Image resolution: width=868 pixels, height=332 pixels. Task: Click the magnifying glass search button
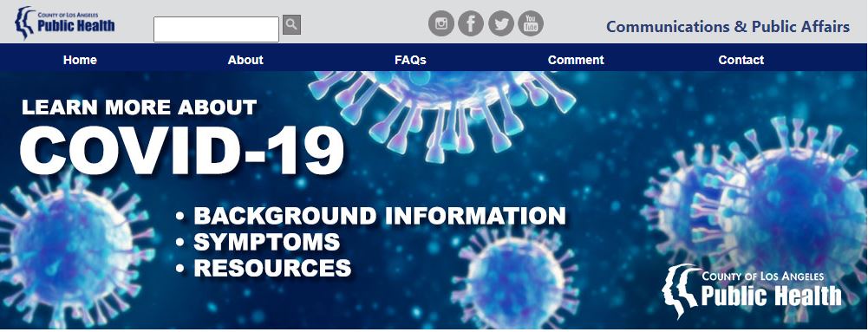click(x=291, y=25)
